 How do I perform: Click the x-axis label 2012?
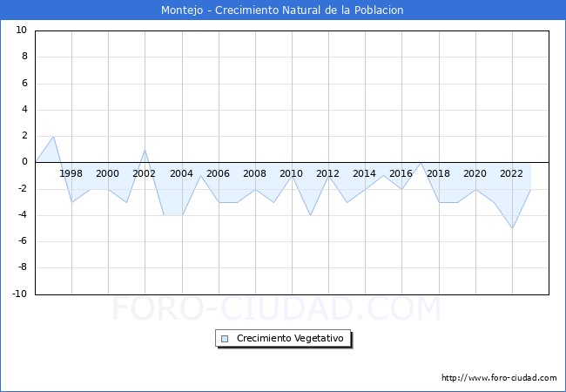pos(327,173)
